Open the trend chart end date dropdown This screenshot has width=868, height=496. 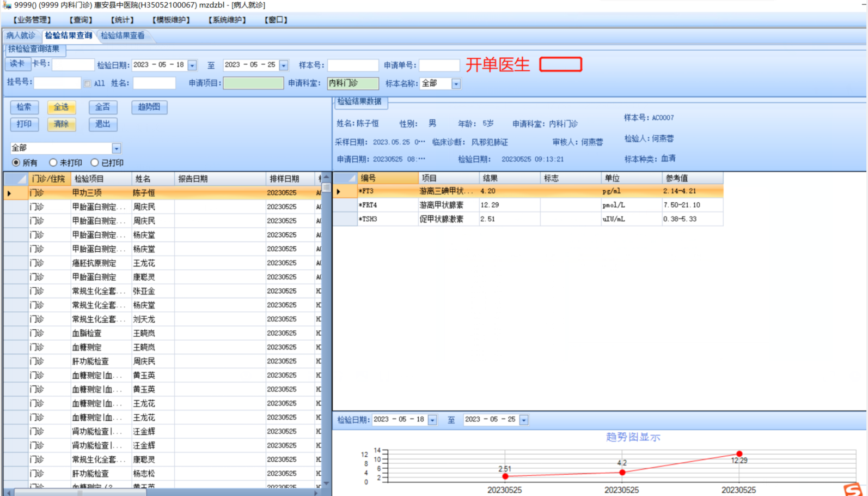pyautogui.click(x=524, y=420)
